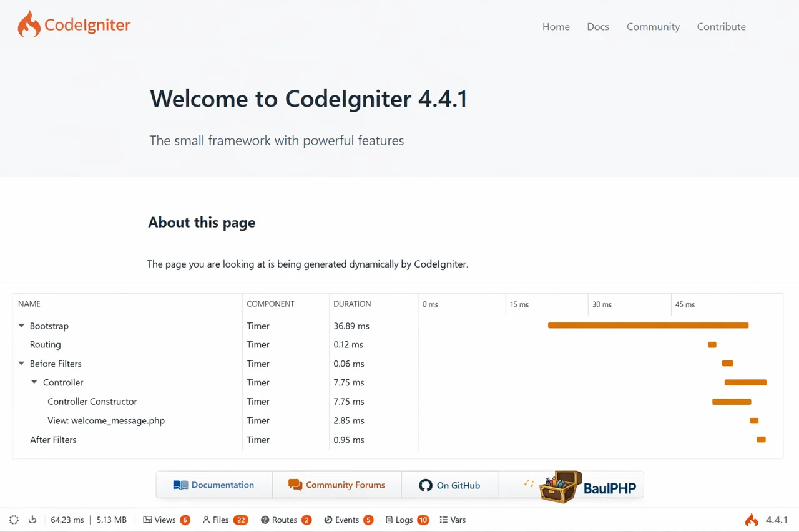The width and height of the screenshot is (799, 532).
Task: Click the Controller row timeline bar
Action: (745, 382)
